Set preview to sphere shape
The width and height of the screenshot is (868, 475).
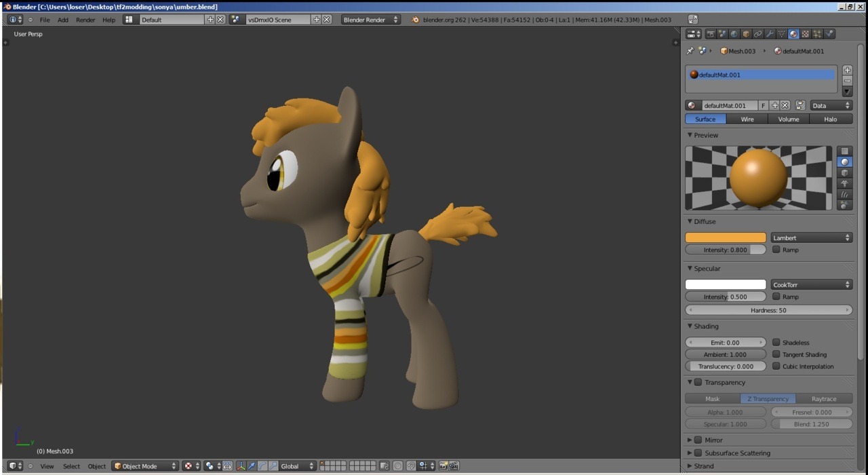click(x=844, y=162)
